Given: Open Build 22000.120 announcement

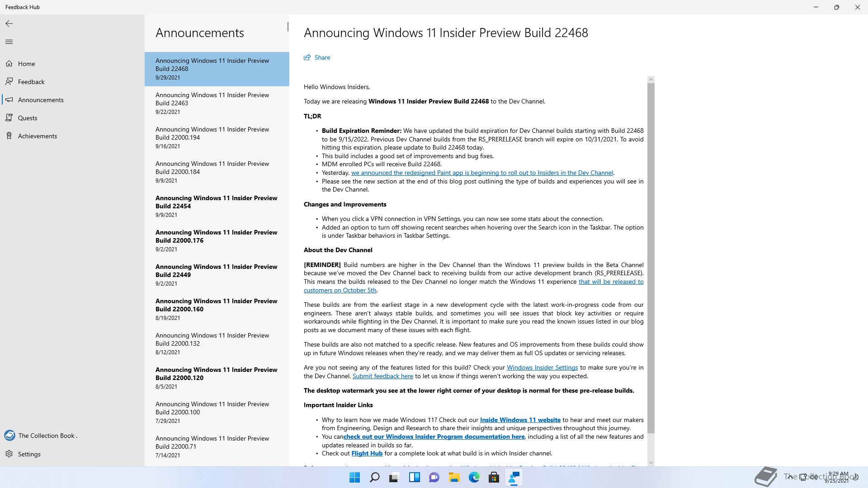Looking at the screenshot, I should click(x=217, y=378).
